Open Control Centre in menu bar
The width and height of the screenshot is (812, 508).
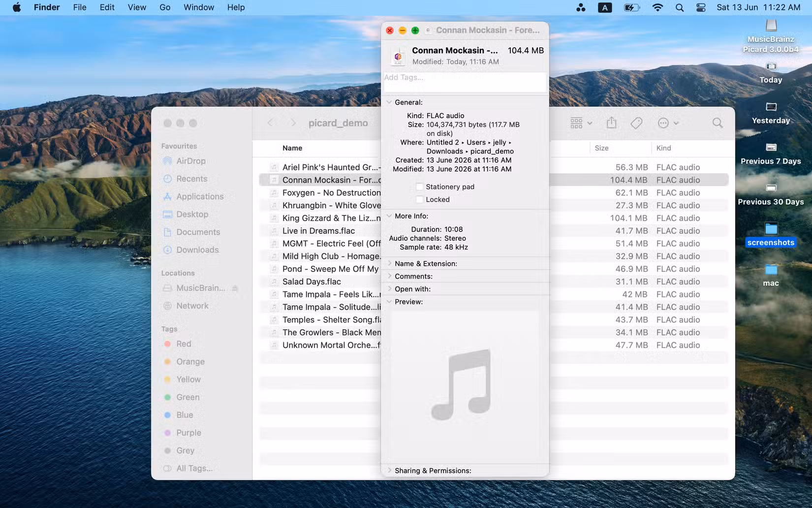pyautogui.click(x=701, y=7)
